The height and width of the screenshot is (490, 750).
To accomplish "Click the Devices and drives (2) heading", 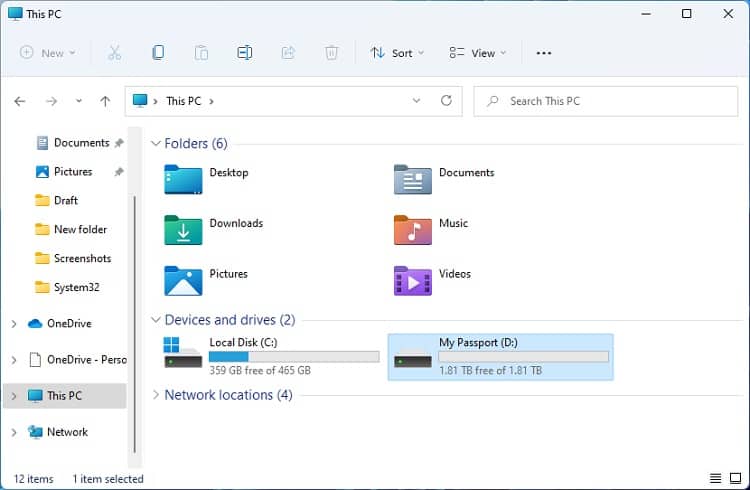I will point(230,319).
